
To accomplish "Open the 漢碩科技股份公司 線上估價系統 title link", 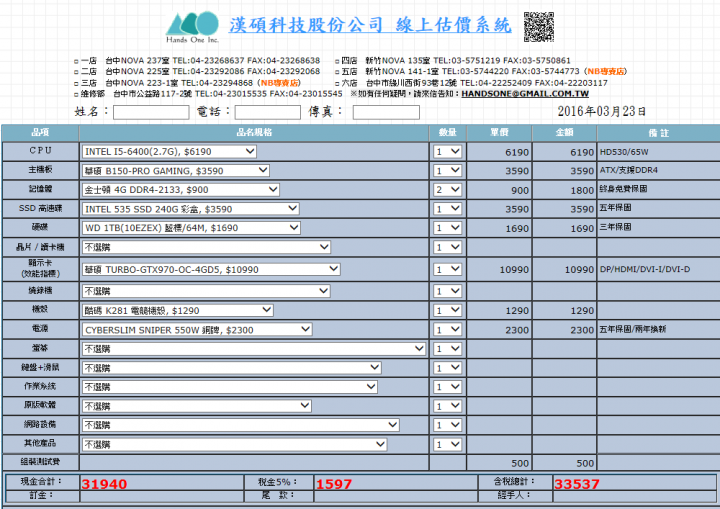I will point(370,25).
